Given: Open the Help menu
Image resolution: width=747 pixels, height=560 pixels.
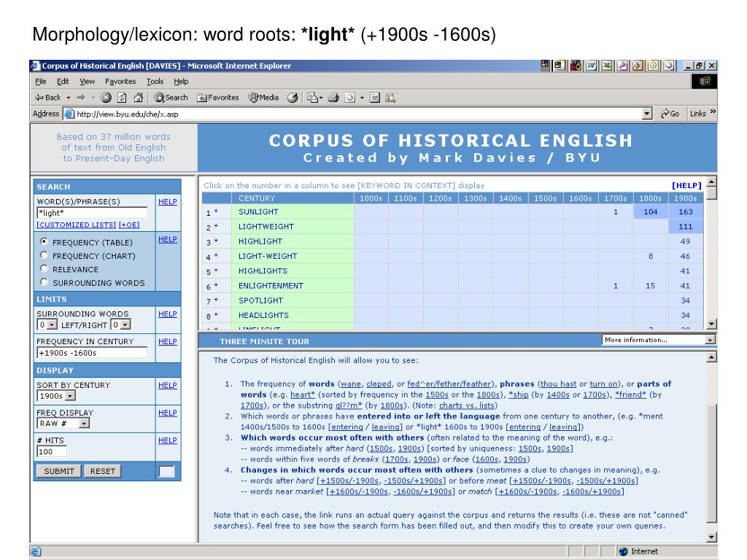Looking at the screenshot, I should [181, 82].
